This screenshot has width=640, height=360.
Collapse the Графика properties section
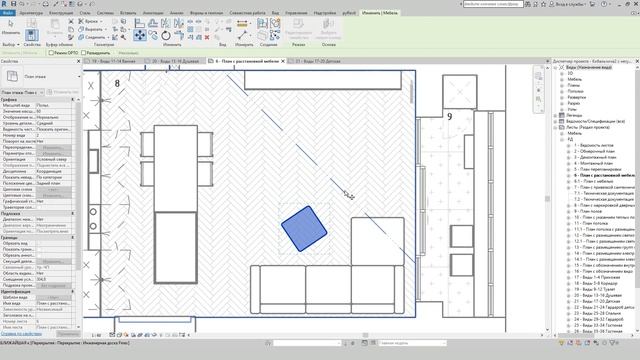tap(73, 99)
